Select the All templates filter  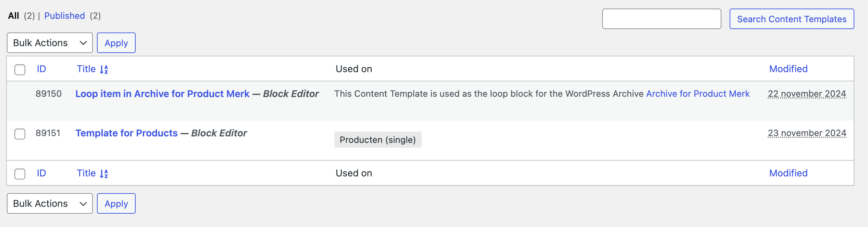click(x=14, y=16)
